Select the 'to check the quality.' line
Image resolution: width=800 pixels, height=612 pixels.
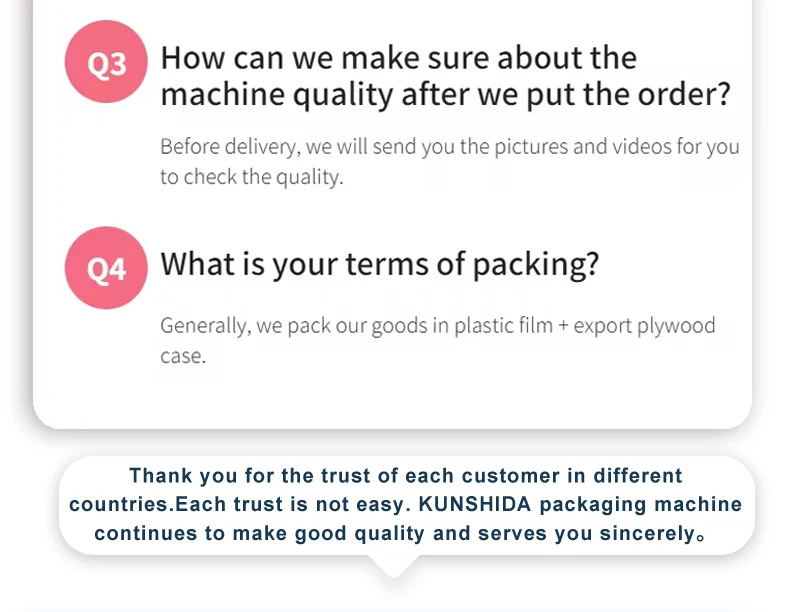click(x=251, y=177)
